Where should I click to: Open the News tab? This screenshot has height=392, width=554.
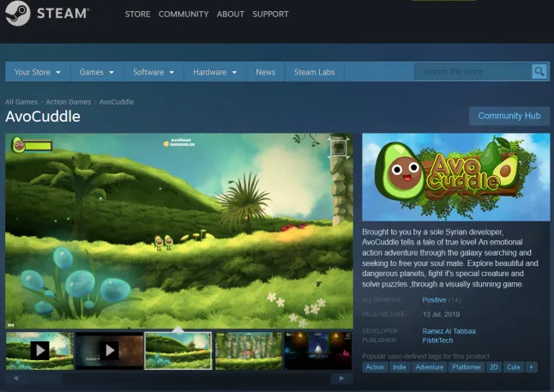point(265,72)
